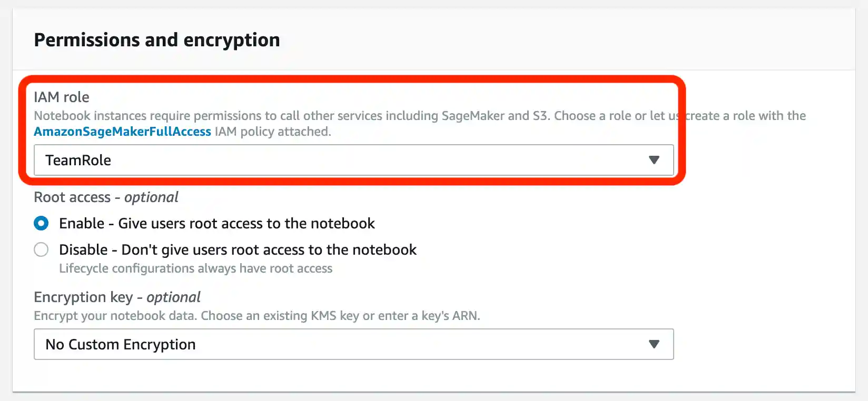Click the triangle icon on TeamRole selector
The image size is (868, 401).
pos(655,160)
